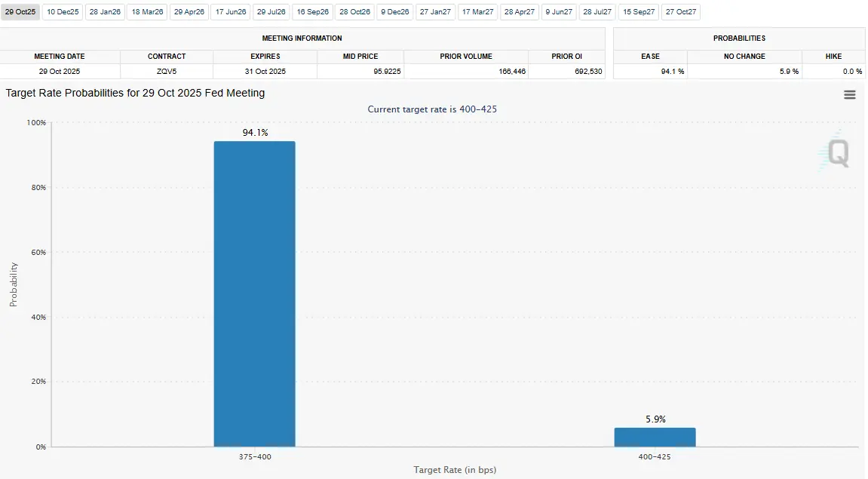Open the 28 Jan26 meeting tab
Viewport: 868px width, 479px height.
(105, 11)
